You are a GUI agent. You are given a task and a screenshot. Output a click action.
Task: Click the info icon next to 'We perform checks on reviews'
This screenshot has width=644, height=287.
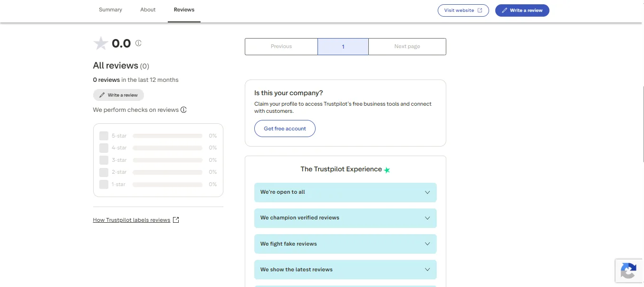[183, 110]
